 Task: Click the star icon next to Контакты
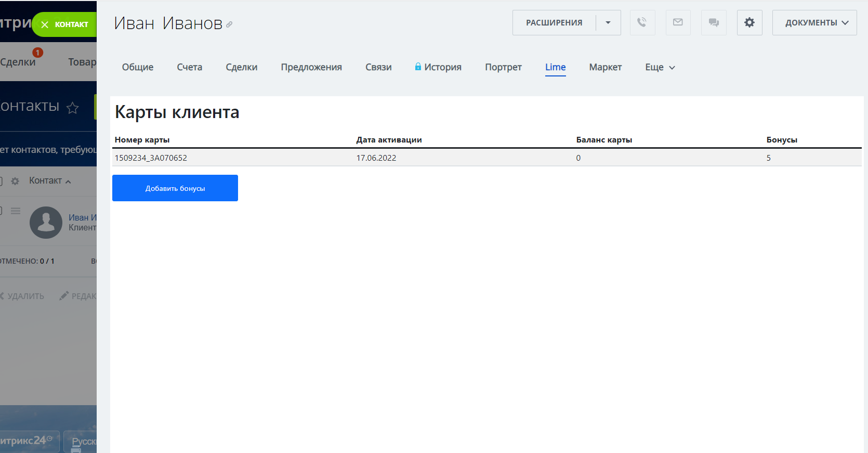tap(73, 108)
